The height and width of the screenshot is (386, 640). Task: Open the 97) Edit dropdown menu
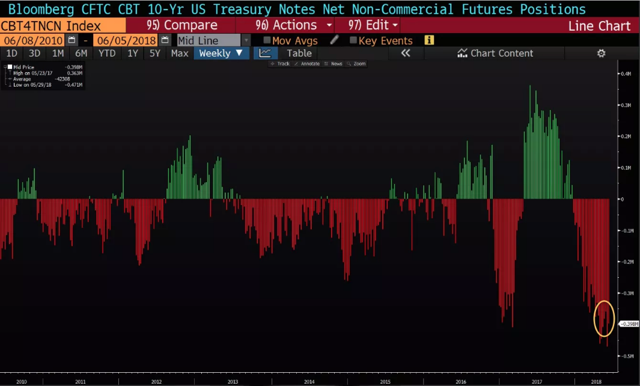coord(373,25)
